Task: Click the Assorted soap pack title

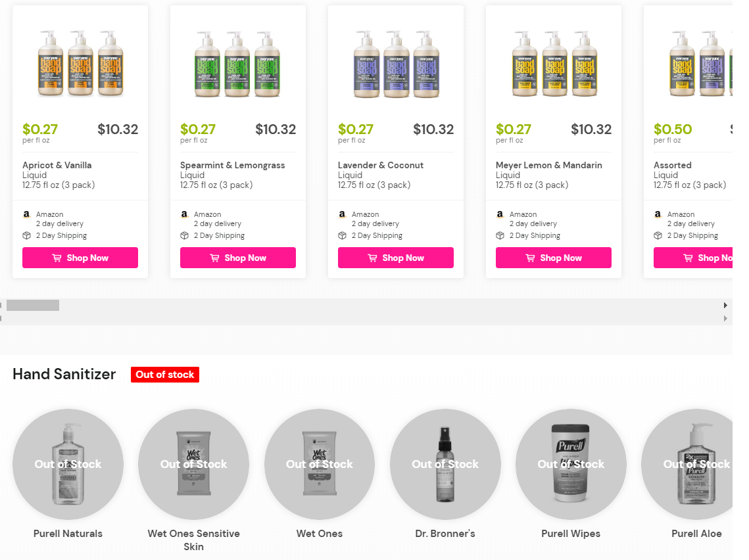Action: tap(673, 165)
